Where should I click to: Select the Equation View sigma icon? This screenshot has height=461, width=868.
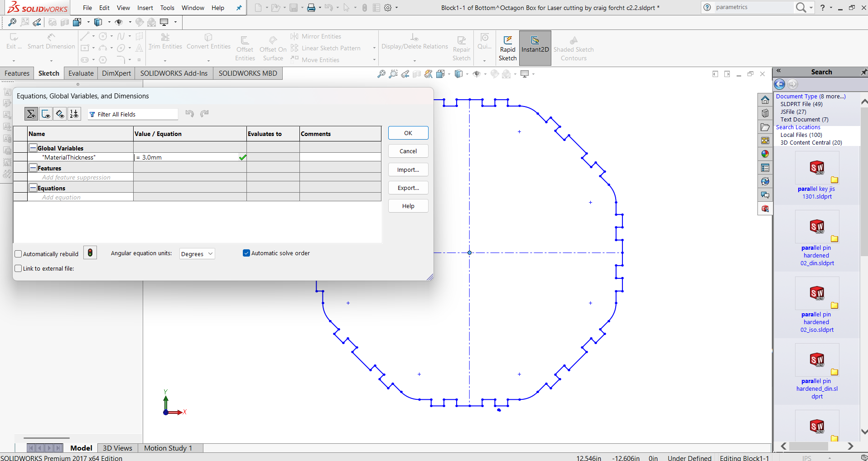click(31, 114)
